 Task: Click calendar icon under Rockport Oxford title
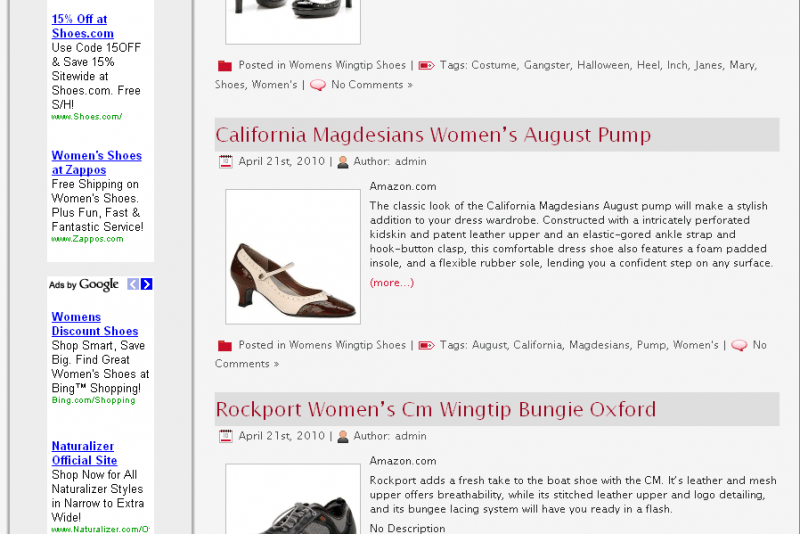(226, 436)
